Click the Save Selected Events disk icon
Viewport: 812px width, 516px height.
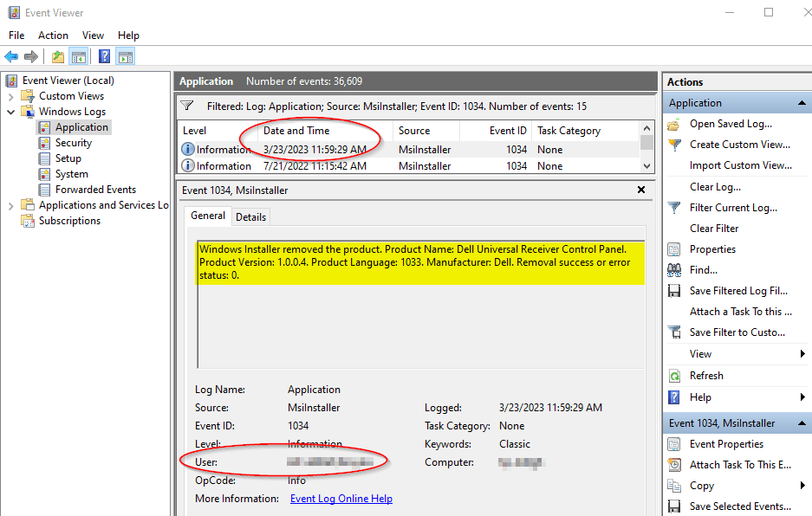click(674, 506)
